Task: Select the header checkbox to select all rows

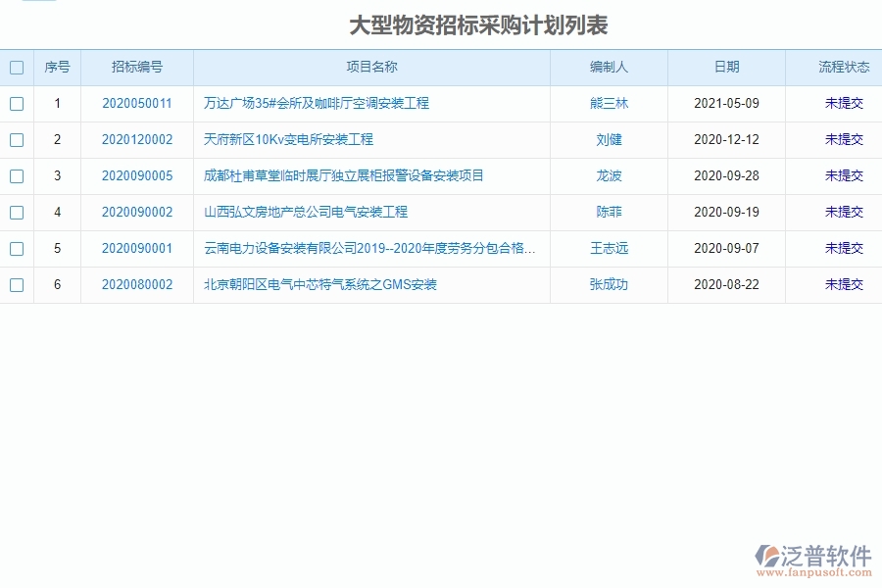Action: (x=17, y=67)
